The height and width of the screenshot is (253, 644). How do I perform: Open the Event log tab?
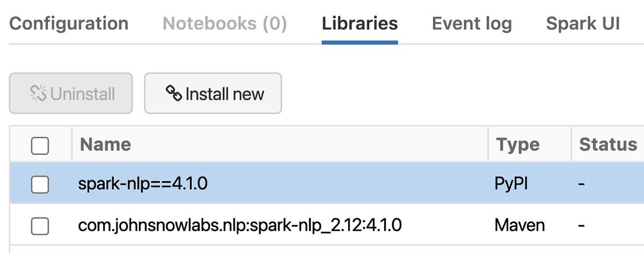click(x=472, y=24)
